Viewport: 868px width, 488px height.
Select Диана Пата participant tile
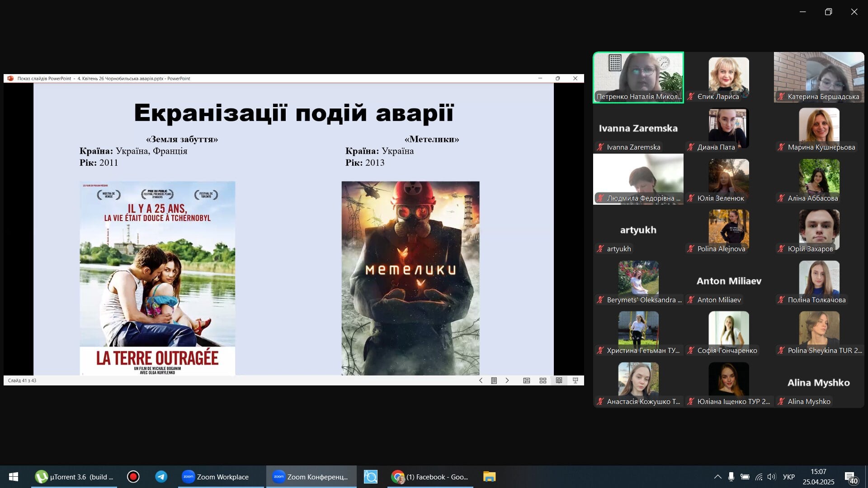pyautogui.click(x=729, y=128)
